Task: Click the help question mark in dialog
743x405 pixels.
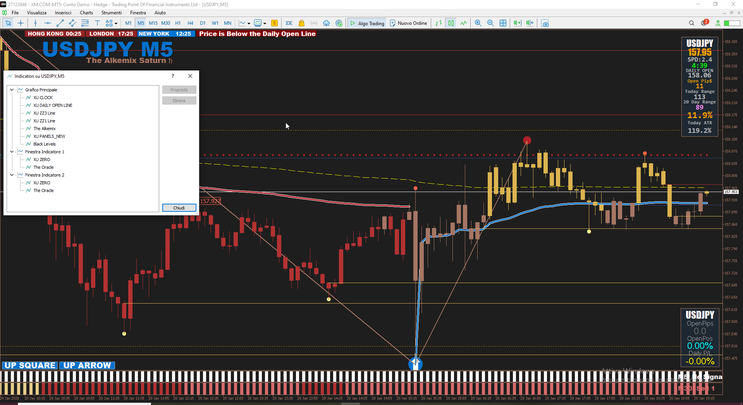Action: (x=172, y=76)
